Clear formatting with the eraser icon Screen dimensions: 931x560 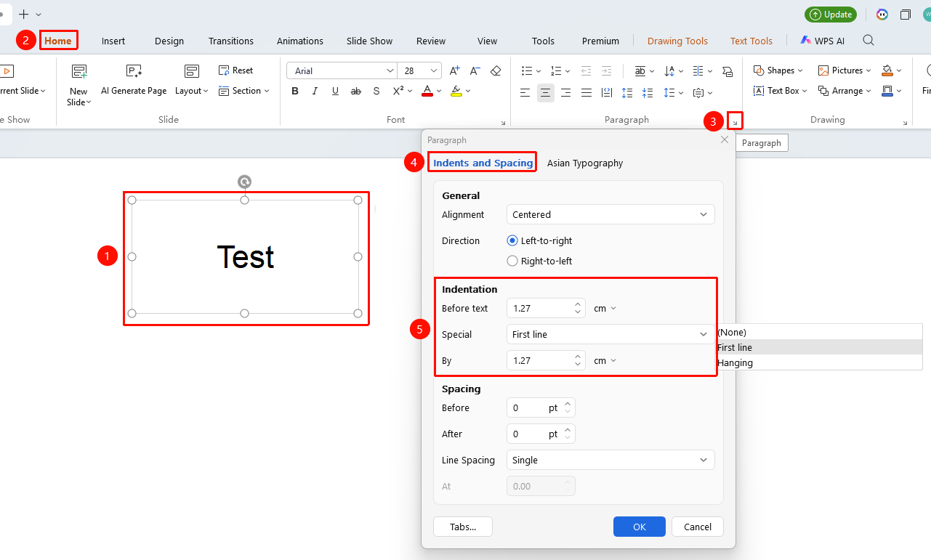[x=496, y=70]
